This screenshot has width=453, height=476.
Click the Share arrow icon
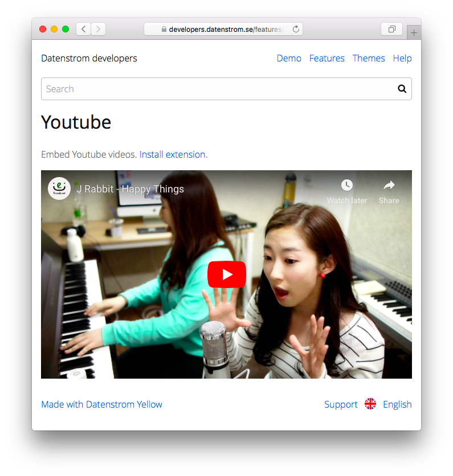389,185
